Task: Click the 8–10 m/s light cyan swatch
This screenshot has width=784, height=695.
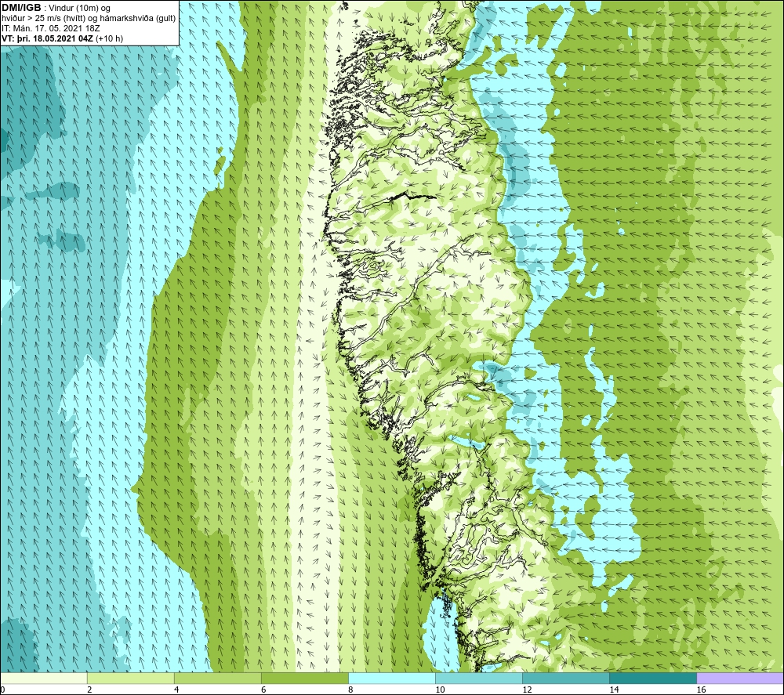Action: (392, 679)
